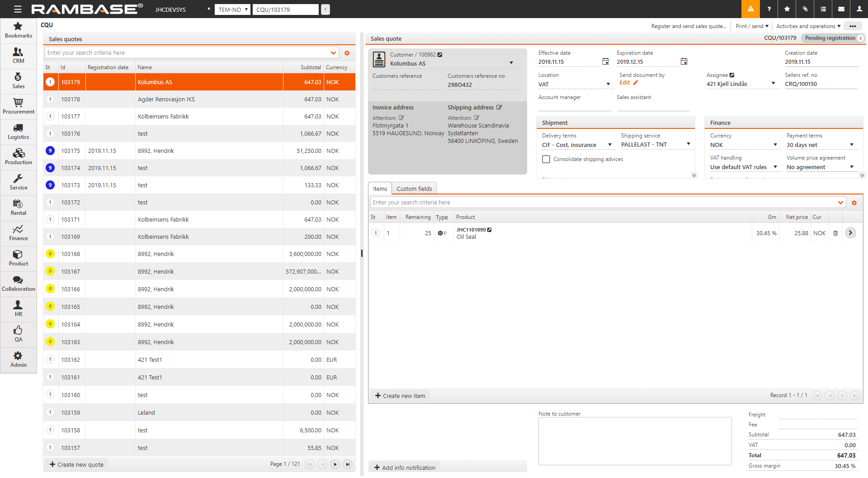Click the Note to customer text area

coord(635,441)
